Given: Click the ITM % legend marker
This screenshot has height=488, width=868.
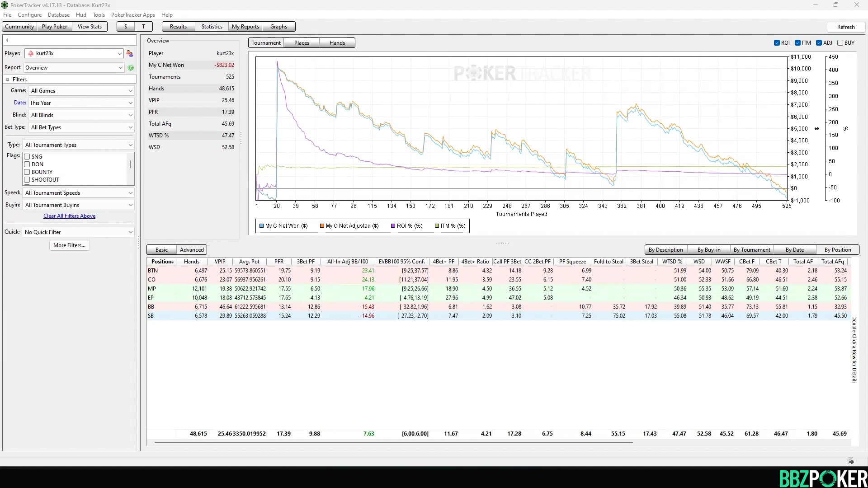Looking at the screenshot, I should (437, 226).
